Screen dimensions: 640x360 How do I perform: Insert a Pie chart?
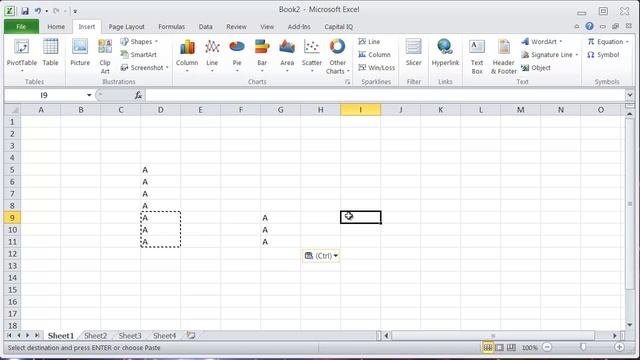(x=237, y=56)
